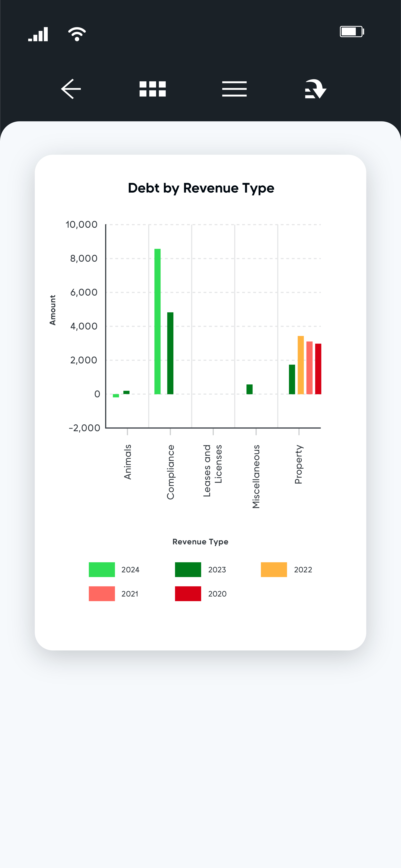The height and width of the screenshot is (868, 401).
Task: Select the dark red 2020 Property bar
Action: 318,369
